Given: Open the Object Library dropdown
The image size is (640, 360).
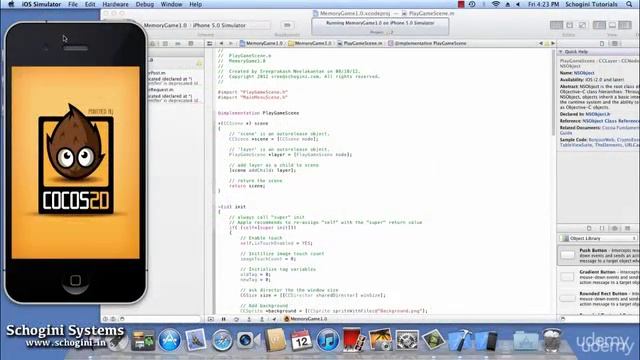Looking at the screenshot, I should pos(598,238).
